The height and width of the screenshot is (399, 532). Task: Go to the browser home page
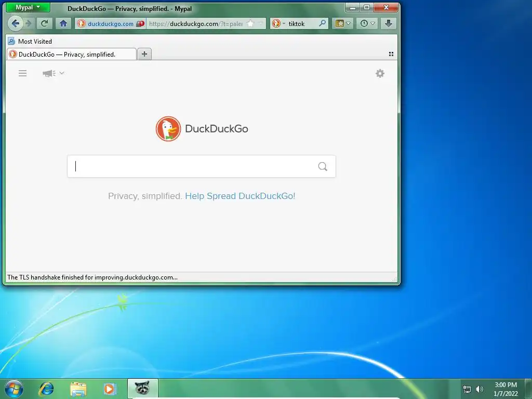click(63, 23)
